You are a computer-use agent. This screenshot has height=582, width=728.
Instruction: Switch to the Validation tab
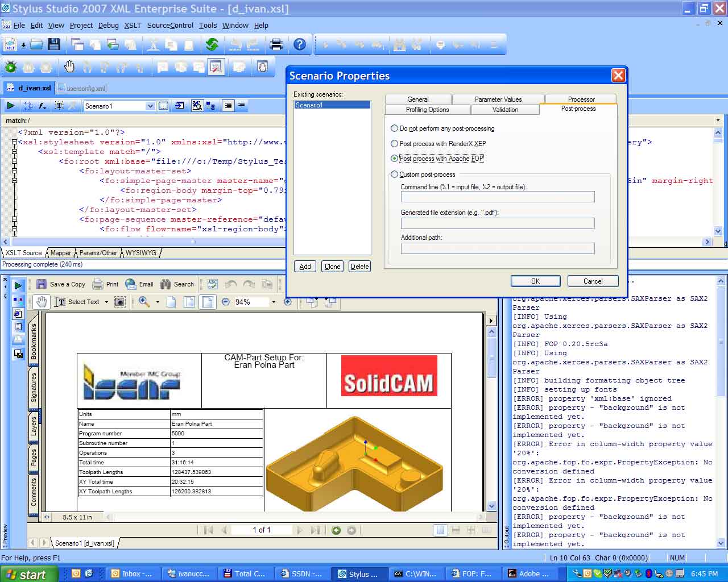click(505, 110)
